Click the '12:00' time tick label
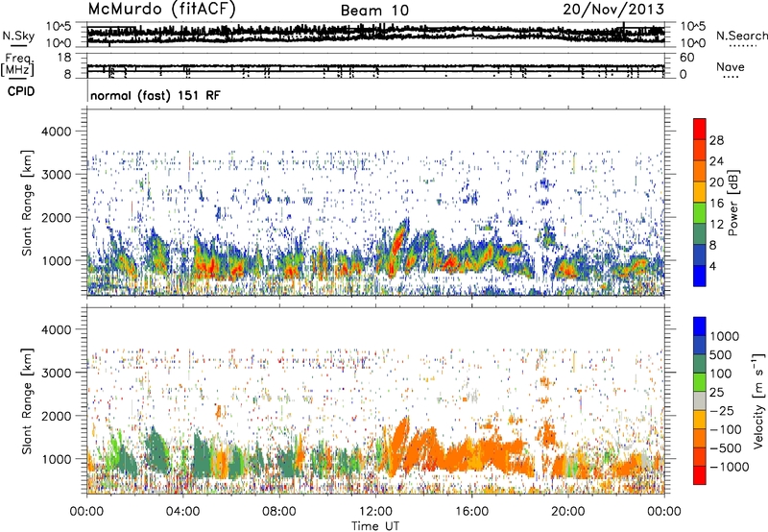 [375, 512]
